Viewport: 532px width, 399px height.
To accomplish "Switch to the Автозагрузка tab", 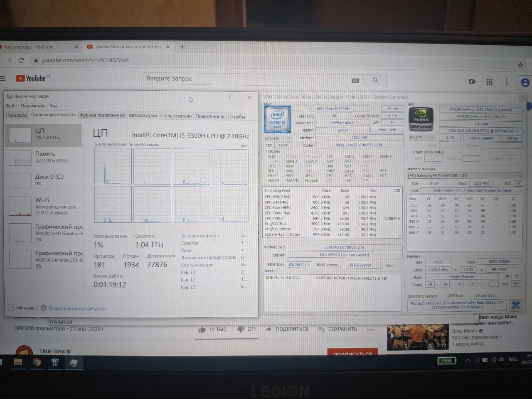I will pyautogui.click(x=143, y=115).
